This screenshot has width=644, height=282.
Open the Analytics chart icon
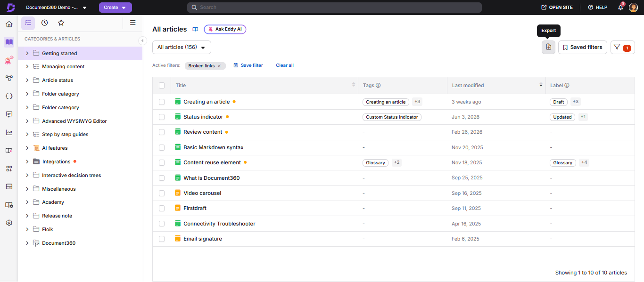9,132
